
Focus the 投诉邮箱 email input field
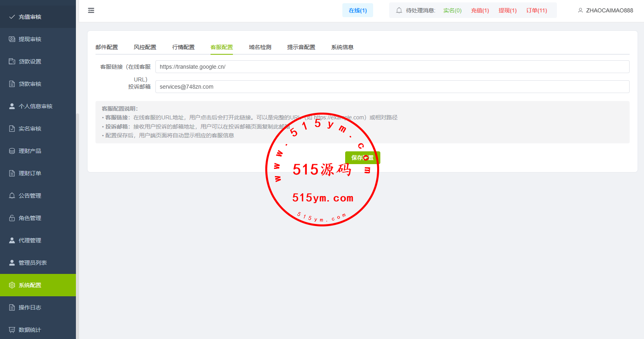pyautogui.click(x=392, y=87)
